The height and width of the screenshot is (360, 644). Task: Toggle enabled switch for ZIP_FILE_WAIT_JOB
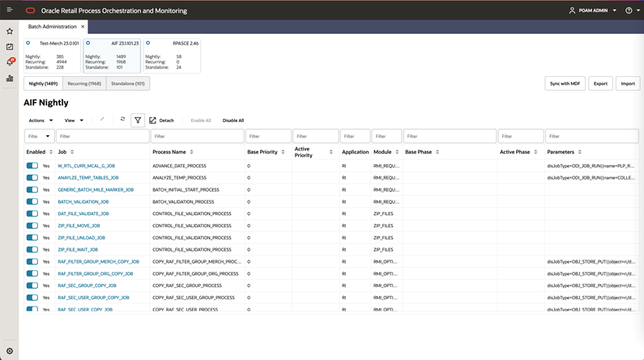tap(32, 249)
